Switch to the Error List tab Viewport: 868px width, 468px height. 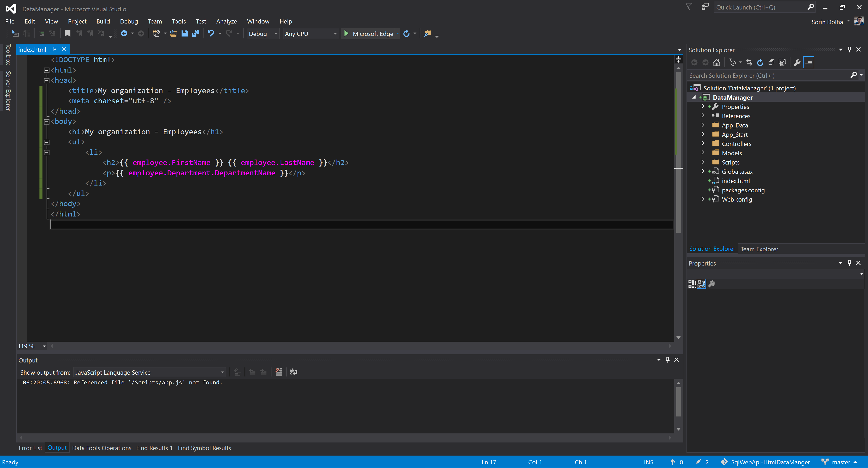tap(30, 448)
